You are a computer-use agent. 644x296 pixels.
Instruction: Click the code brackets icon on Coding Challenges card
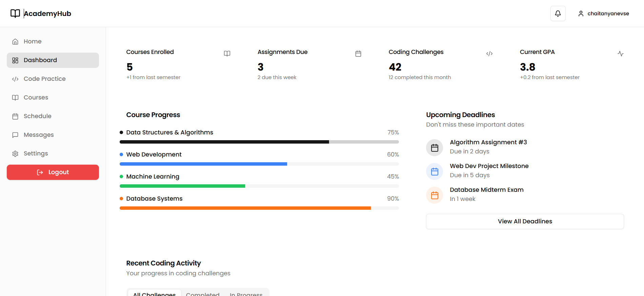[x=489, y=54]
